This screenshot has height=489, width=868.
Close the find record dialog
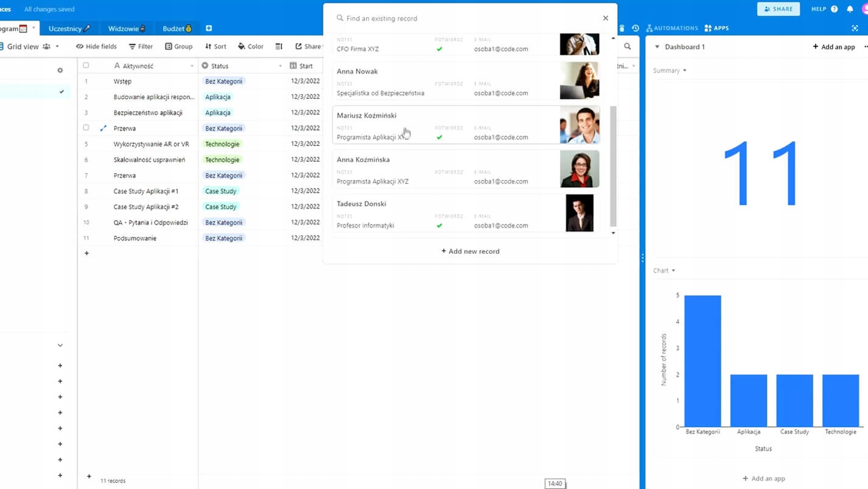point(606,18)
